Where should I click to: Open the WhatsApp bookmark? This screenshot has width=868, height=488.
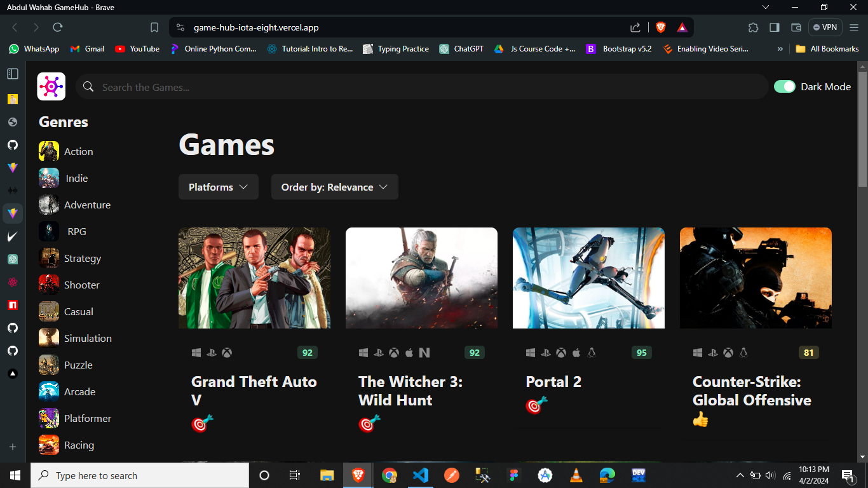34,48
